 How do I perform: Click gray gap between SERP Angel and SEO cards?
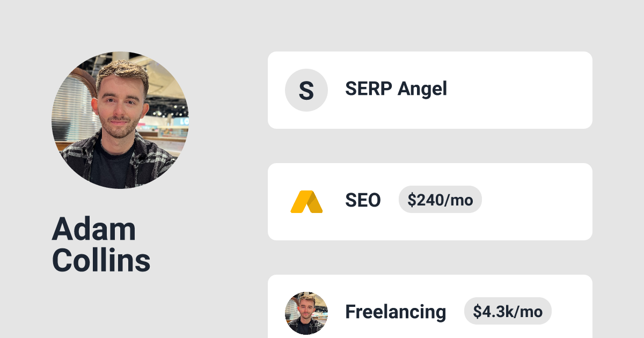[429, 146]
